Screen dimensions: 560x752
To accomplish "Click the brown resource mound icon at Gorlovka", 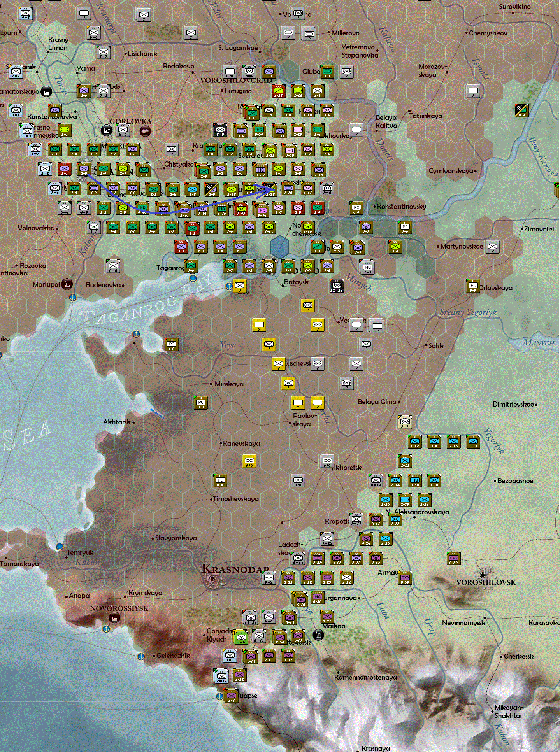I will click(145, 131).
